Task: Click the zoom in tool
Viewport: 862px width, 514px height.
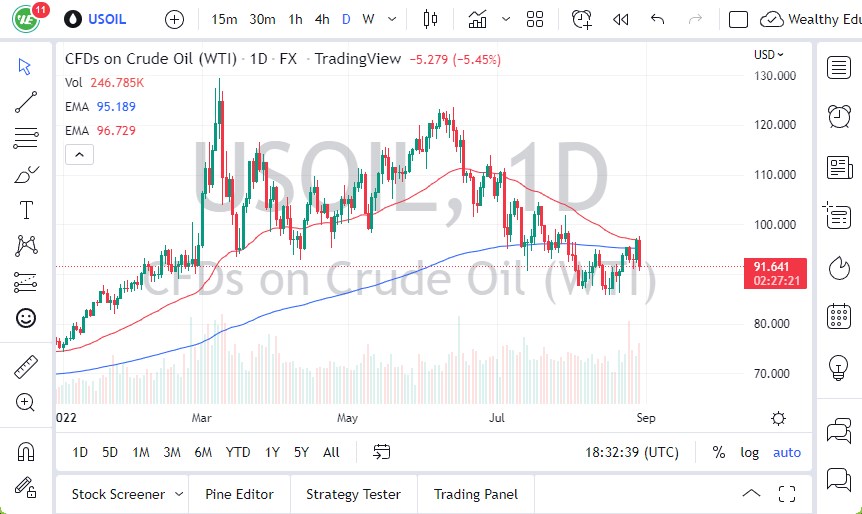Action: pos(26,402)
